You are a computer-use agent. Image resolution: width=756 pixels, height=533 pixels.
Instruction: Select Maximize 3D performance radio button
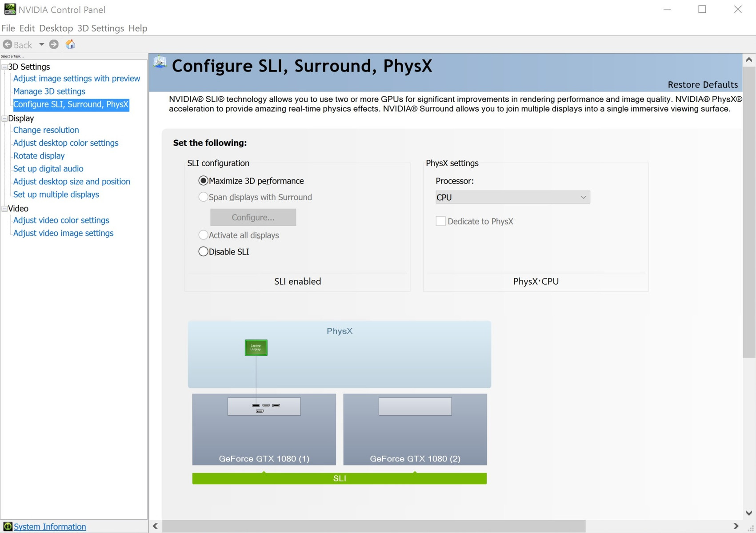(203, 181)
